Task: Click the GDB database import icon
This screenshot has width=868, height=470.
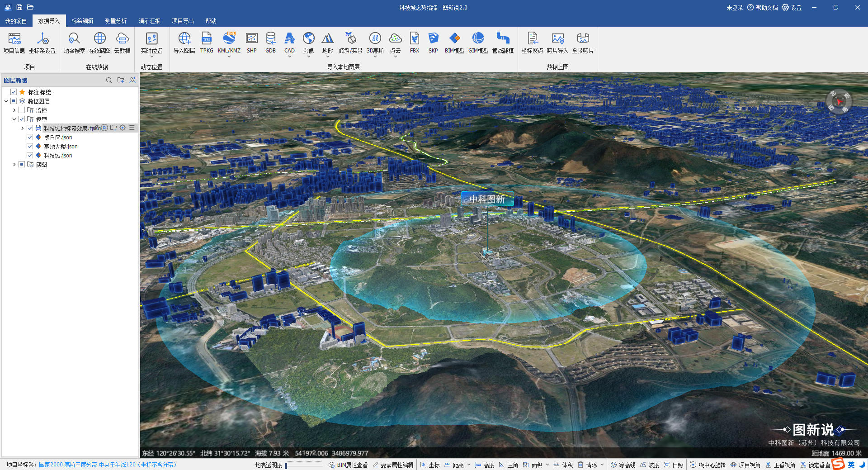Action: click(x=270, y=43)
